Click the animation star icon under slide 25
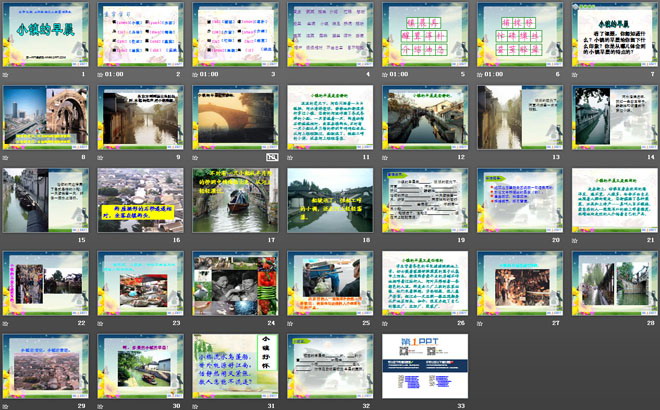660x410 pixels. pyautogui.click(x=290, y=323)
